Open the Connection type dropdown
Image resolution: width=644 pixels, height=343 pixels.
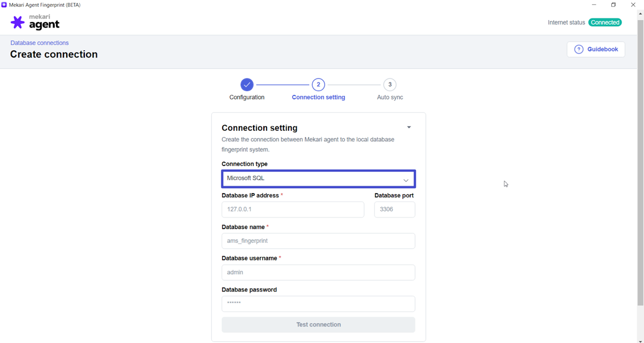[x=318, y=179]
